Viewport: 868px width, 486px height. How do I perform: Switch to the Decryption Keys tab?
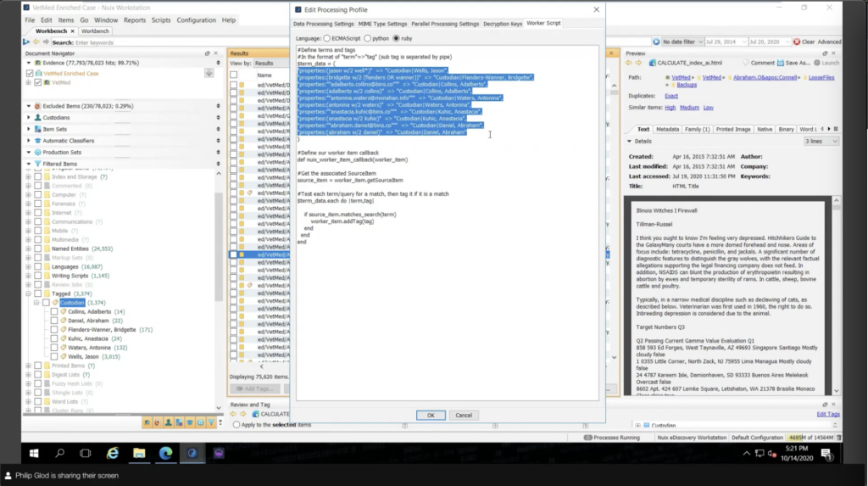tap(503, 24)
